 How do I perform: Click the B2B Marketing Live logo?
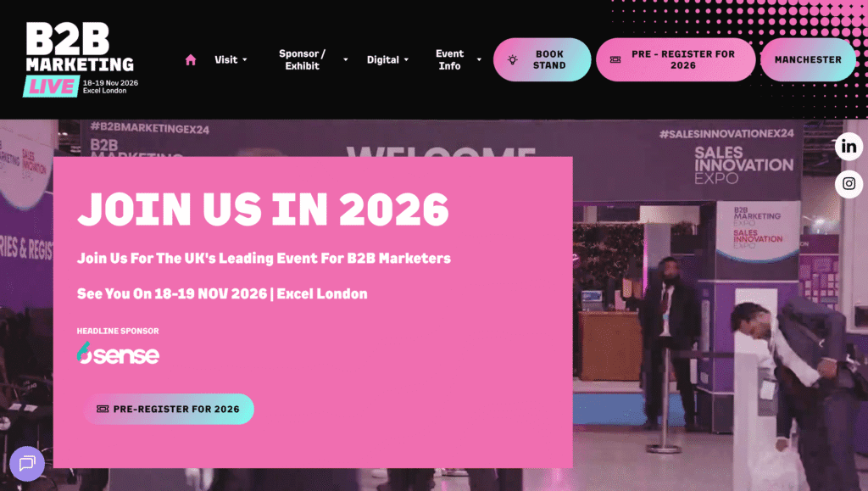click(81, 59)
